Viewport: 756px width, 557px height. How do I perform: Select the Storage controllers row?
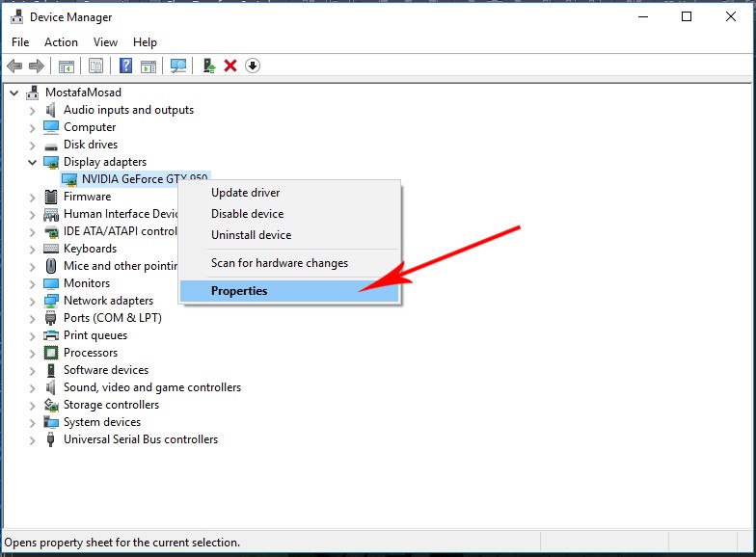tap(111, 405)
